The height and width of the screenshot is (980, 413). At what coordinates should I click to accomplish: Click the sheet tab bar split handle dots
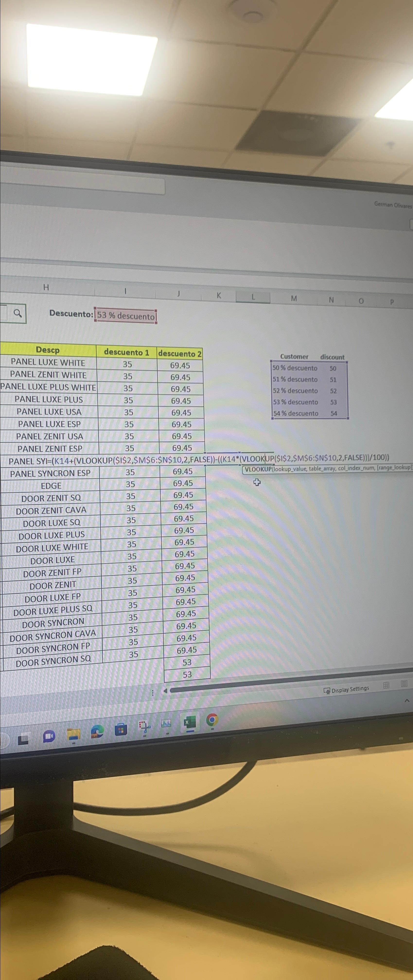point(153,693)
